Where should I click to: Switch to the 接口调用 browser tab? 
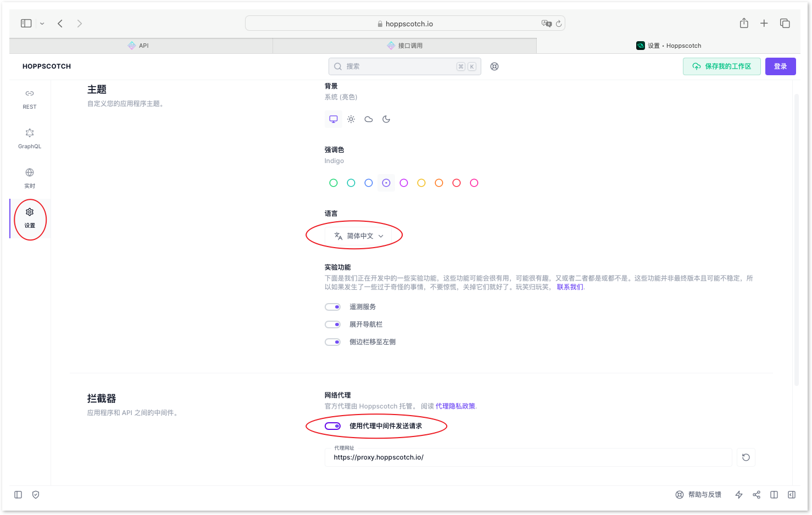pos(404,46)
